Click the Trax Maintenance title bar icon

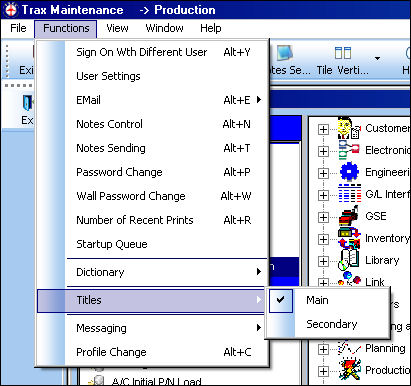[11, 10]
